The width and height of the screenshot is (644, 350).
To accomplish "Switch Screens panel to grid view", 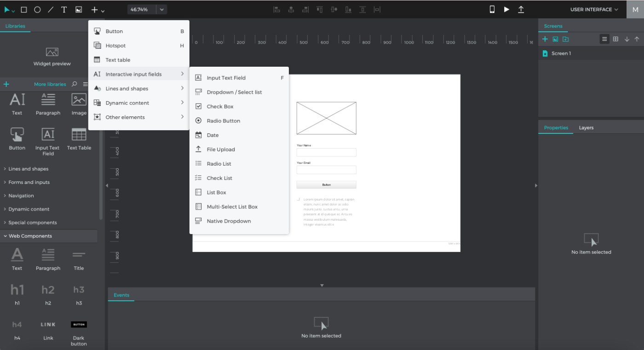I will pyautogui.click(x=615, y=39).
